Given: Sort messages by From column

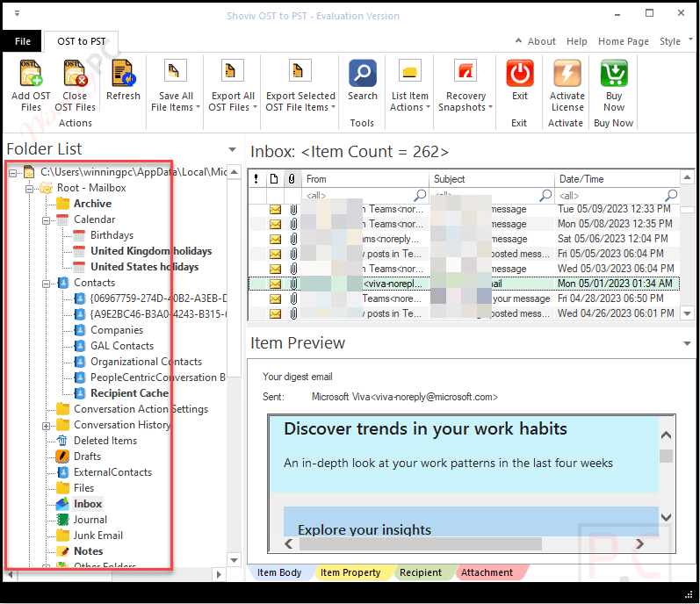Looking at the screenshot, I should coord(364,179).
